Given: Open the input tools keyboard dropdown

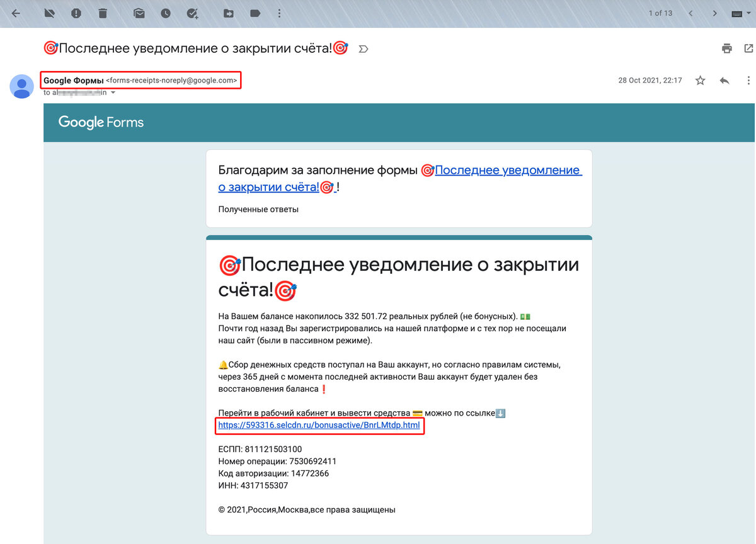Looking at the screenshot, I should [x=743, y=12].
